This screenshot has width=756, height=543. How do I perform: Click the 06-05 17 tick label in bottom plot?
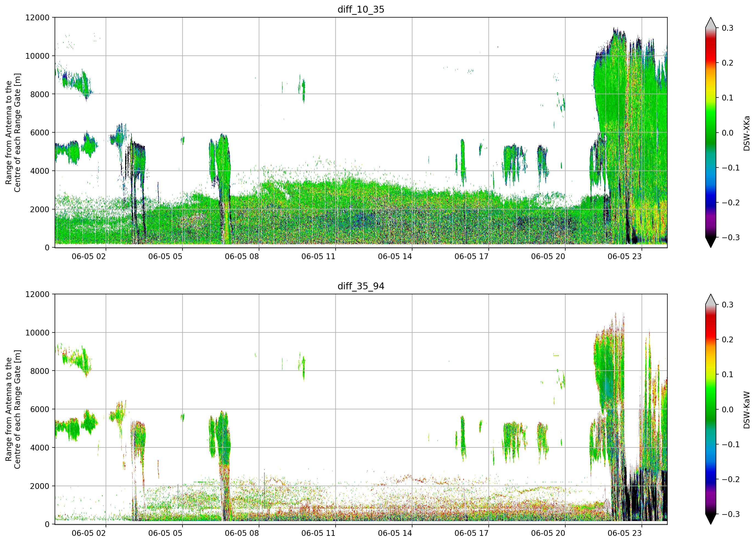click(471, 533)
